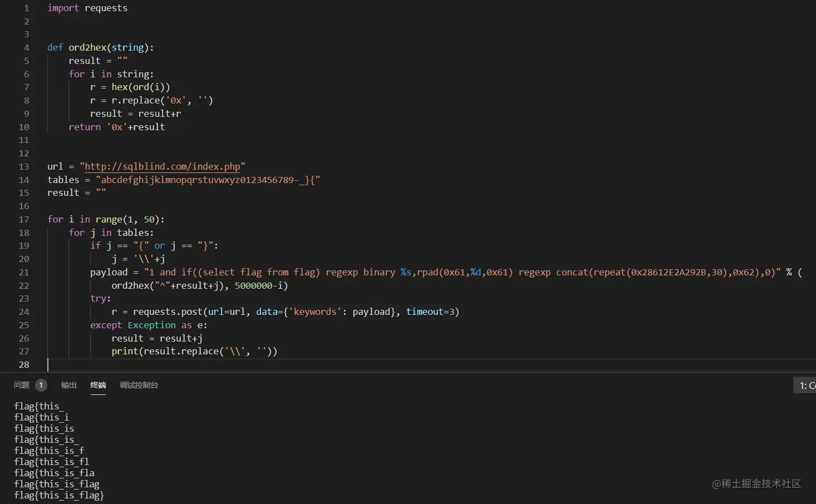
Task: Click the 'ord2hex("^"+result+j), 5000000-i)' line
Action: tap(200, 285)
